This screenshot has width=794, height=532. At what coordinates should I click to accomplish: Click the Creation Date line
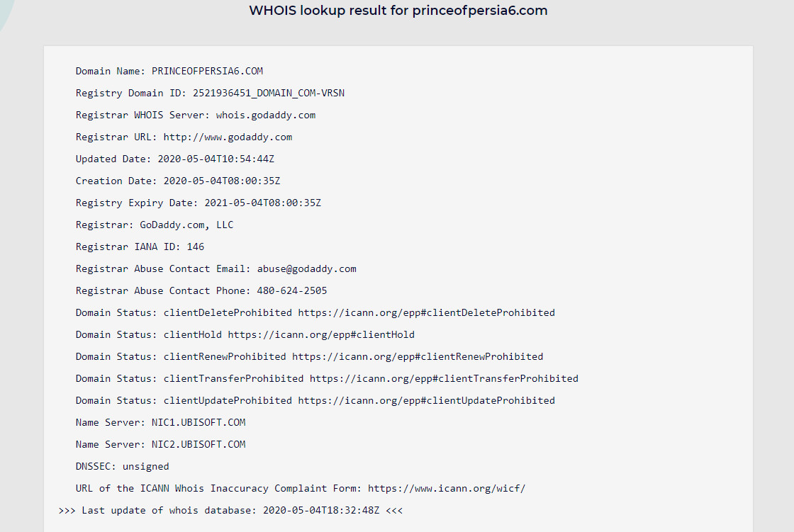(178, 181)
